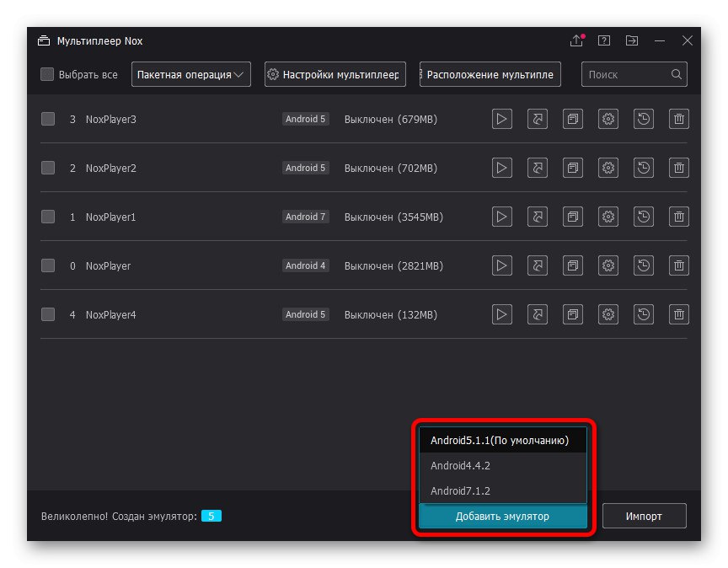Select the NoxPlayer2 row checkbox
This screenshot has width=728, height=568.
coord(48,168)
